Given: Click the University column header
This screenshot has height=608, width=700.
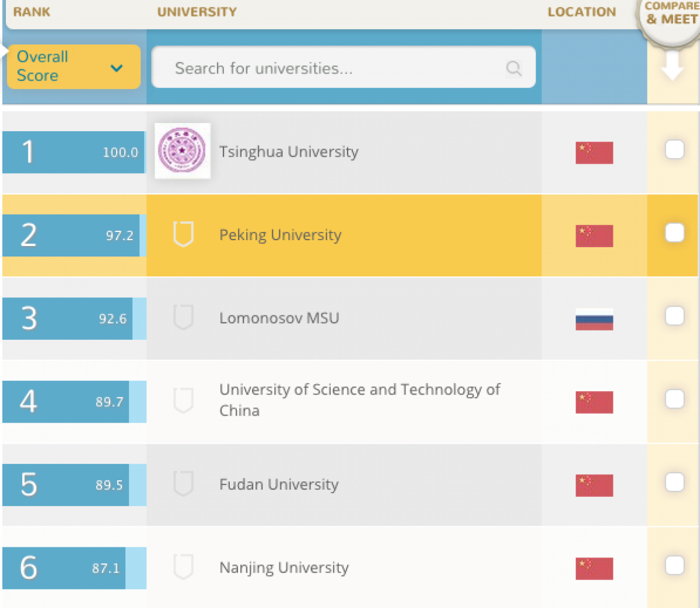Looking at the screenshot, I should pyautogui.click(x=197, y=12).
